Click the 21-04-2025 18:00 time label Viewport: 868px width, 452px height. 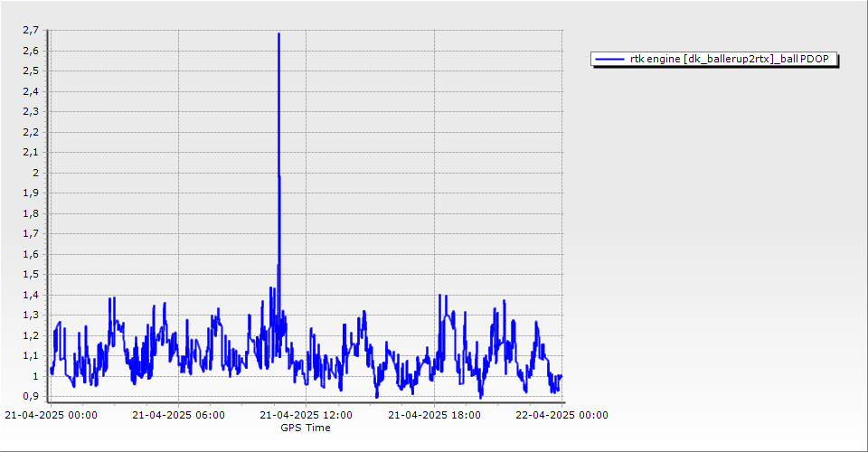[434, 415]
